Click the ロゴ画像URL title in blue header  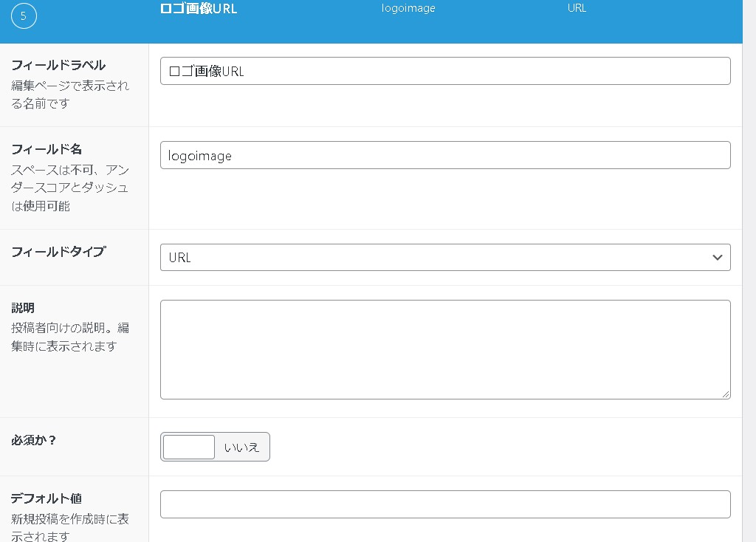(x=199, y=9)
